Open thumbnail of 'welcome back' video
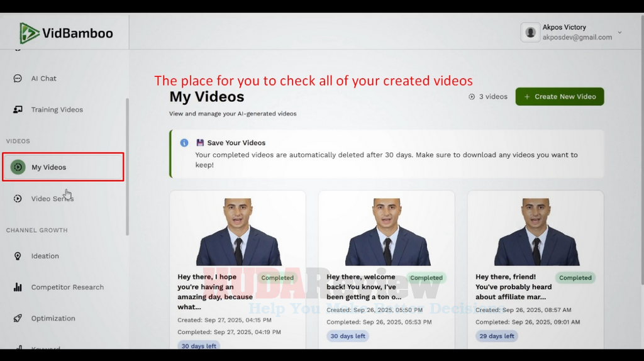 click(387, 231)
